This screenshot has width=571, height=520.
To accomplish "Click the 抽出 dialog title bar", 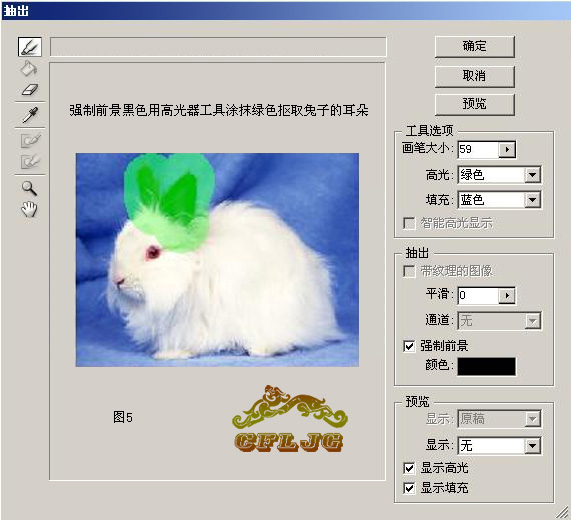I will pos(286,11).
